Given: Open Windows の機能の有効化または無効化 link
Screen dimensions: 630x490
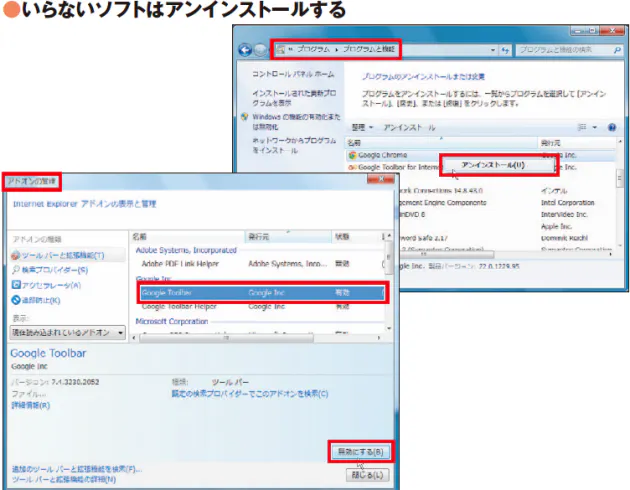Looking at the screenshot, I should [296, 122].
